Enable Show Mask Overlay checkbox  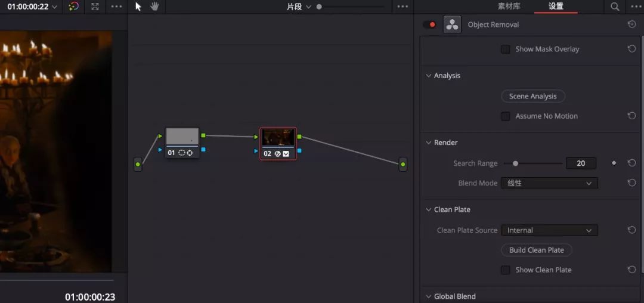coord(506,50)
